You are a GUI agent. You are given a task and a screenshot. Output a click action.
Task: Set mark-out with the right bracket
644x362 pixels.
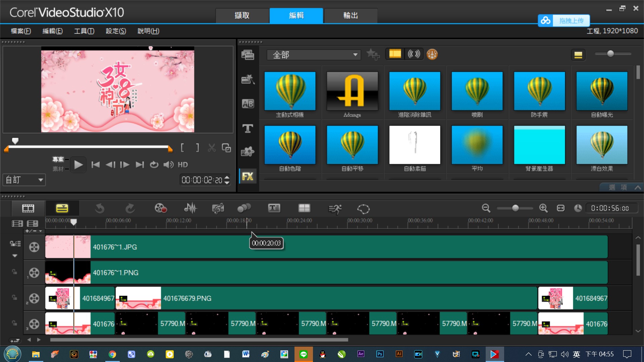tap(198, 147)
